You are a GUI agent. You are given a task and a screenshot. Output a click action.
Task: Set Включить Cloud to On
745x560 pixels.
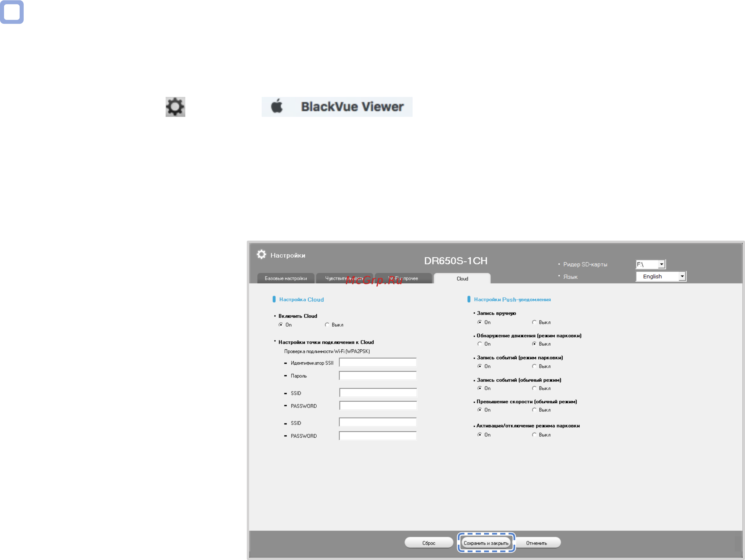pyautogui.click(x=281, y=325)
